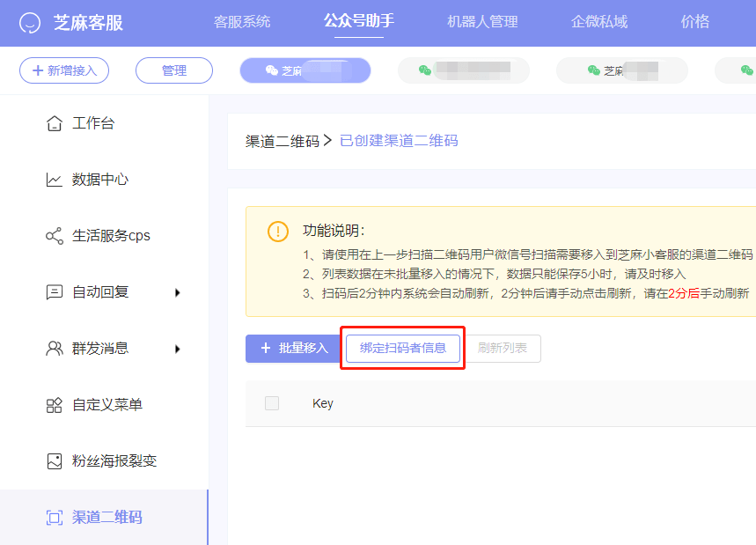
Task: Click the 粉丝海报裂变 image icon
Action: [55, 461]
